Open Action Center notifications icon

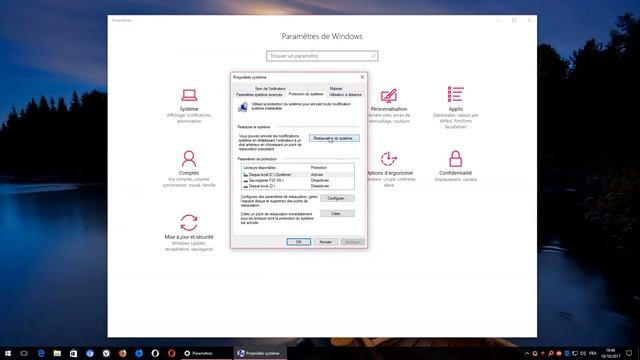click(629, 353)
